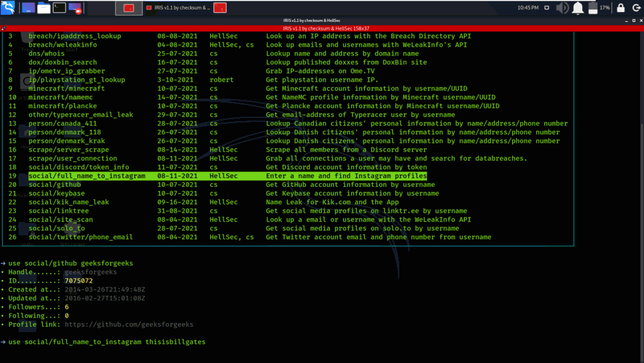This screenshot has height=363, width=644.
Task: Open the screen recorder launcher icon
Action: click(75, 8)
